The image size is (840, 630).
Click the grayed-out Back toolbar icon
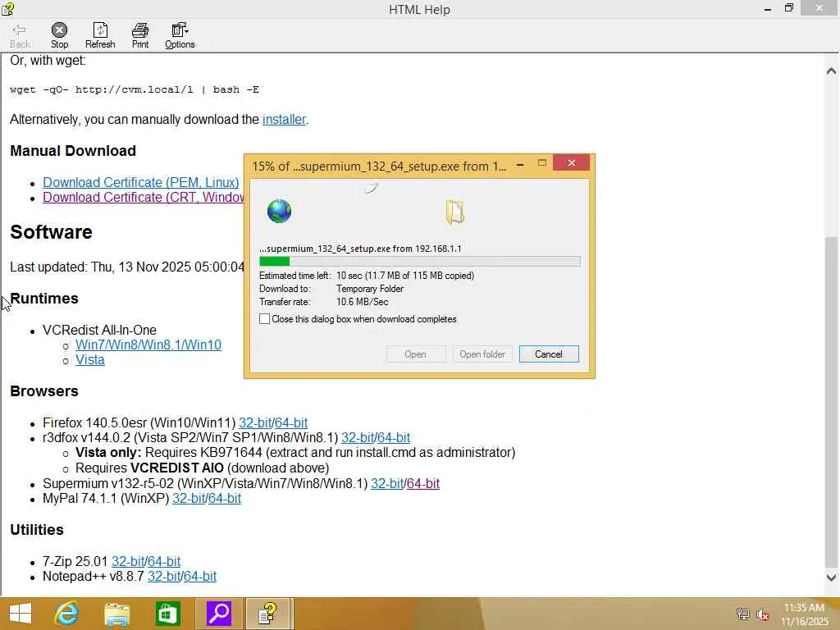(20, 35)
